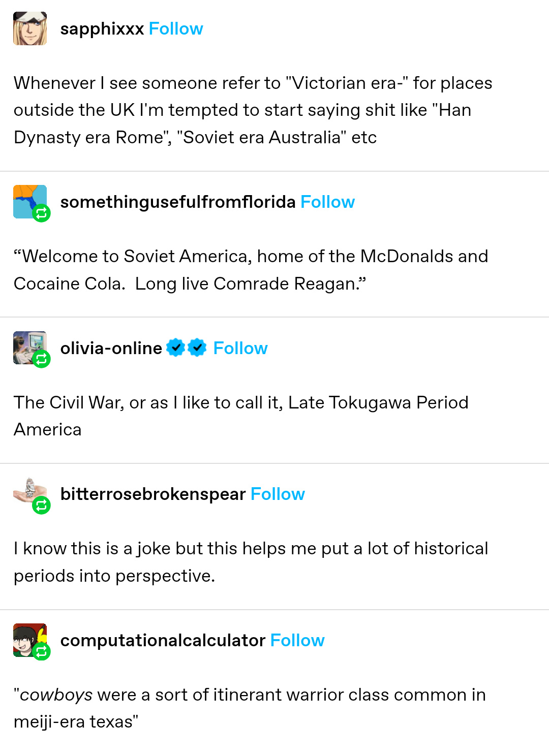The height and width of the screenshot is (756, 549).
Task: Click the green reblog badge beside somethingusefulfromflorida
Action: pyautogui.click(x=41, y=213)
